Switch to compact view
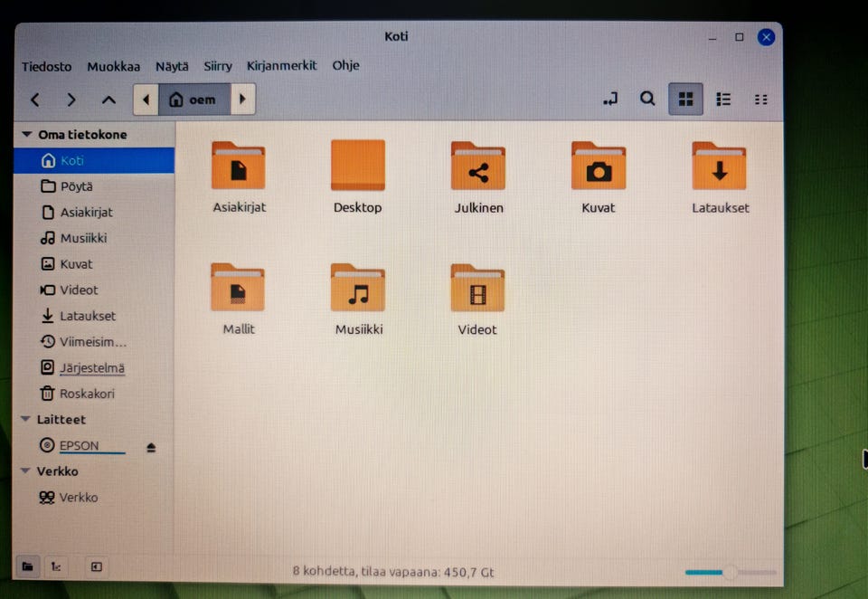Screen dimensions: 868x599 click(x=760, y=100)
